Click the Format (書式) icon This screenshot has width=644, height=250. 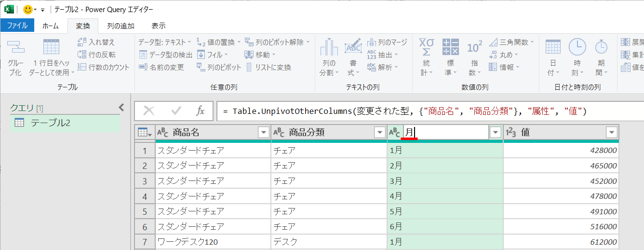[353, 47]
